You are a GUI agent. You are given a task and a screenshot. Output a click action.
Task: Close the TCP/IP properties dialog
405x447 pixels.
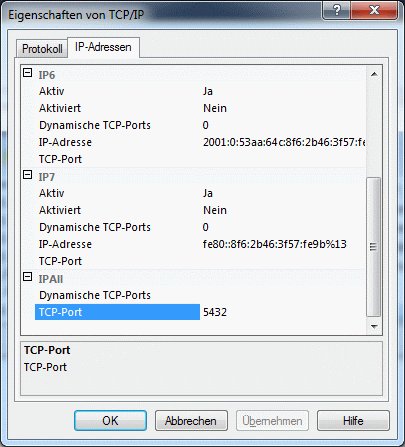click(374, 11)
